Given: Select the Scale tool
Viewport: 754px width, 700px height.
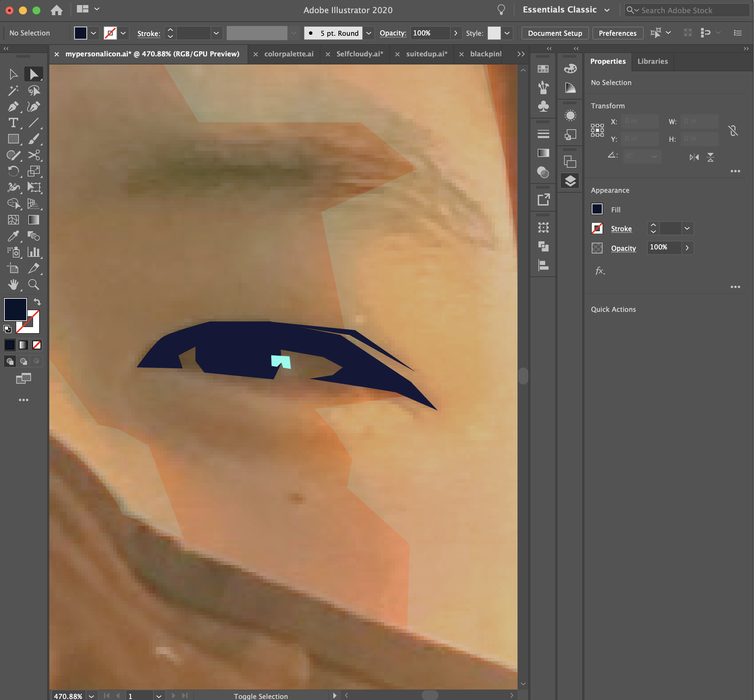Looking at the screenshot, I should click(x=34, y=171).
